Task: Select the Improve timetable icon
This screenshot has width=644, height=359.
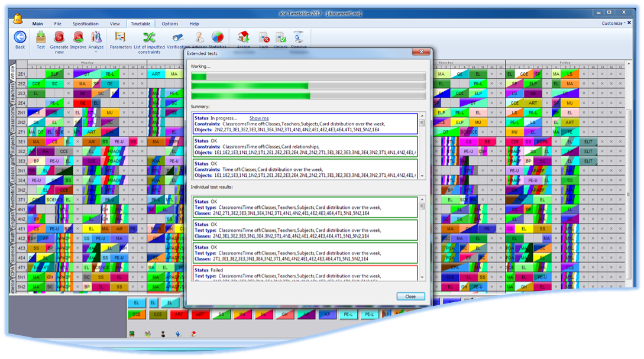Action: [78, 37]
